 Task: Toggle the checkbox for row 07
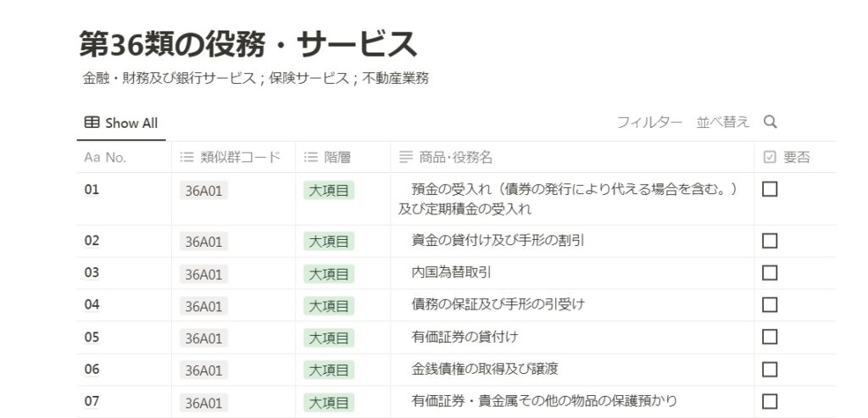point(770,401)
